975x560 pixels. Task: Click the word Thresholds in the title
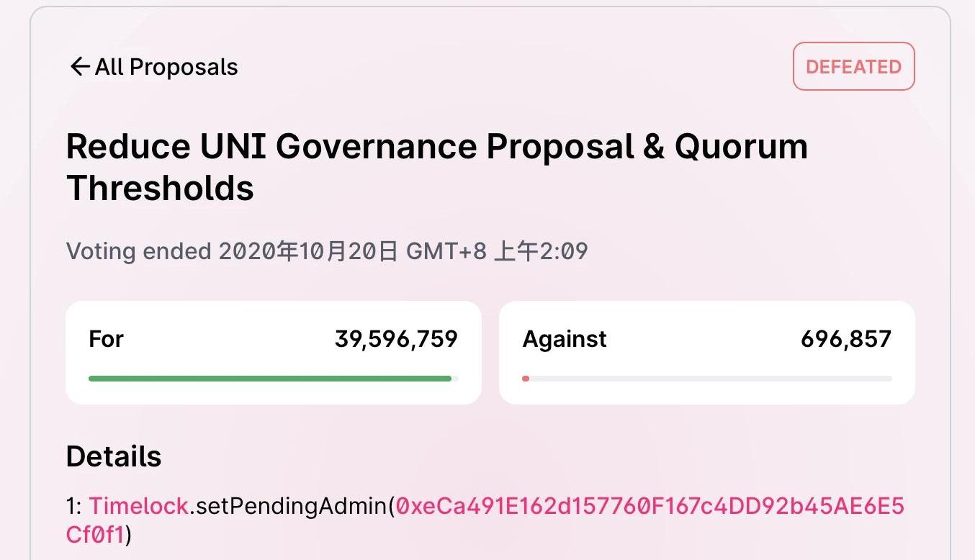160,188
